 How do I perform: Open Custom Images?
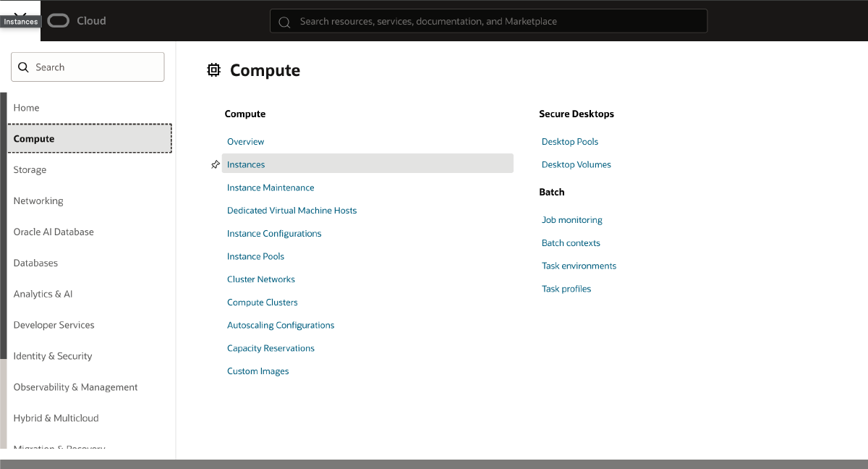(258, 371)
